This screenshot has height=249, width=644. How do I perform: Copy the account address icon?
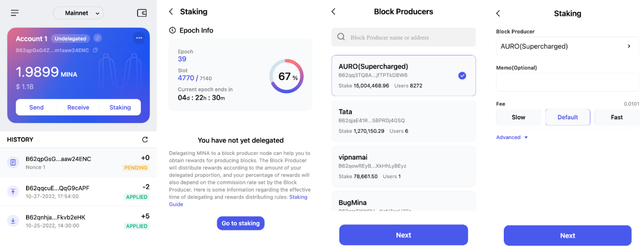[95, 50]
